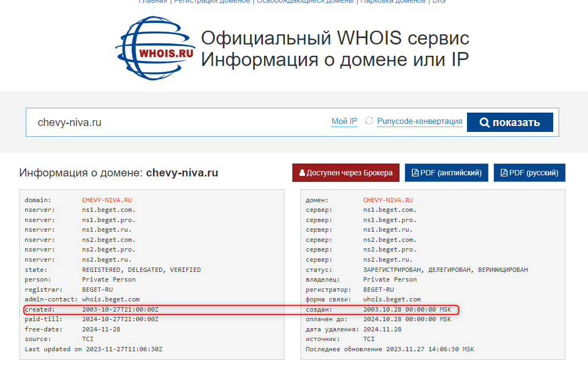588x370 pixels.
Task: Click the Последнее обновление 2023.11.27 14:06:30 MSK line
Action: tap(390, 349)
